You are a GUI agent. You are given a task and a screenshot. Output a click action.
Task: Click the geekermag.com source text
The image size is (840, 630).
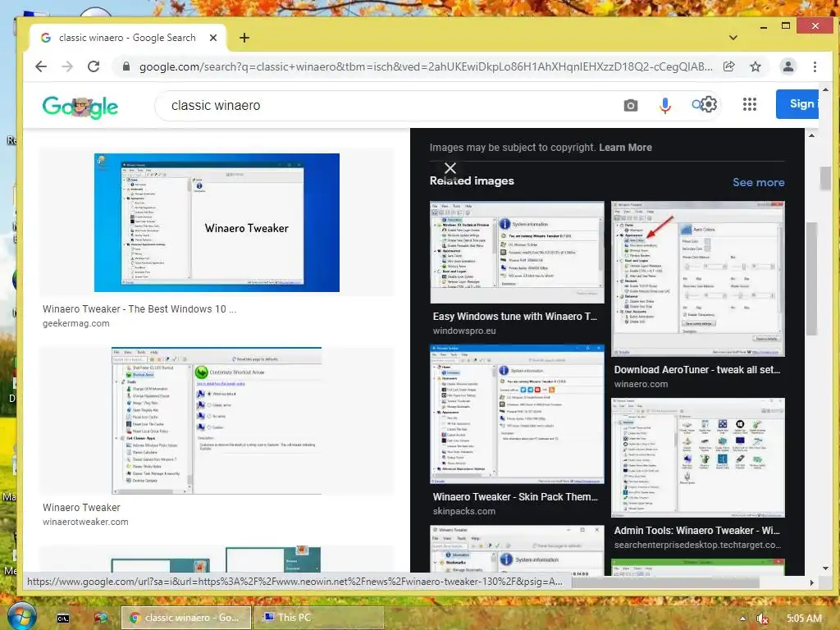[76, 323]
